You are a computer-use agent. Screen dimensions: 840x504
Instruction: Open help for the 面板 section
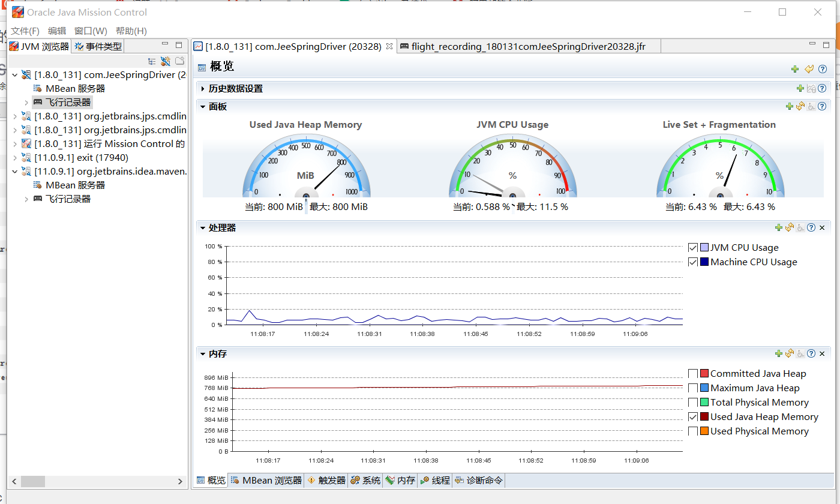pos(823,106)
